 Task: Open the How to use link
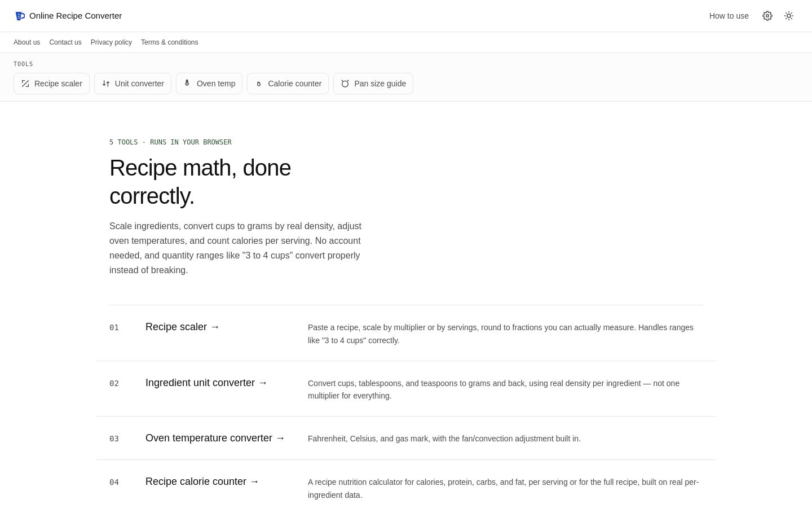729,16
